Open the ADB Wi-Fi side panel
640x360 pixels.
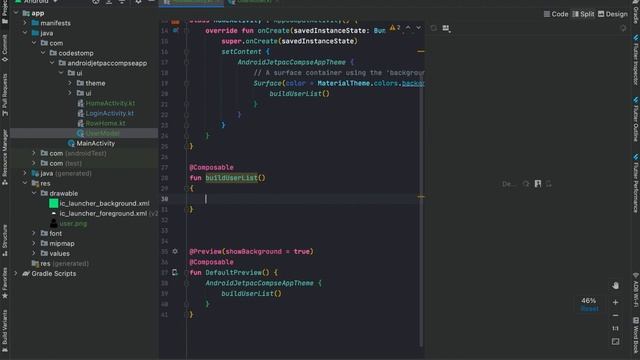click(x=636, y=290)
